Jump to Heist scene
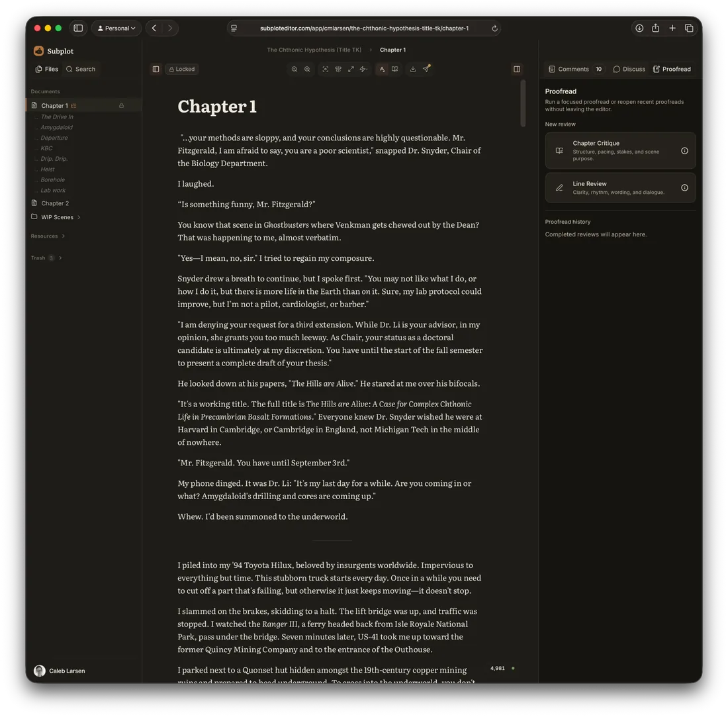This screenshot has height=717, width=728. 48,169
